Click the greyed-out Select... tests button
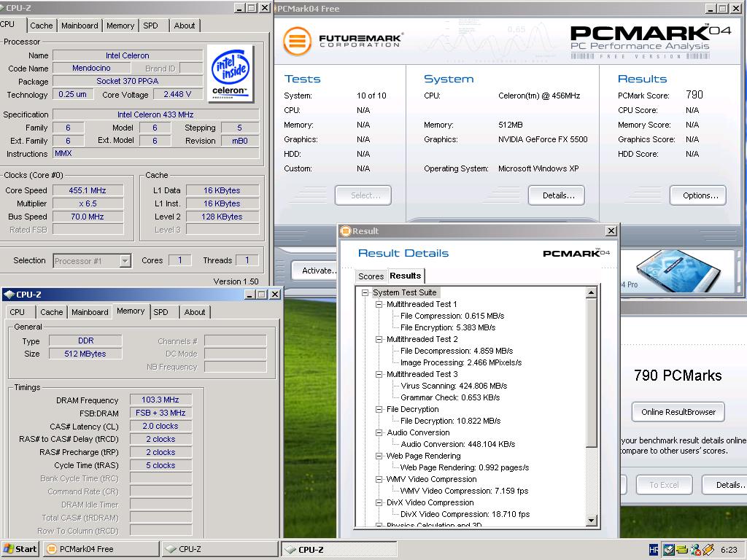The height and width of the screenshot is (560, 747). tap(363, 195)
